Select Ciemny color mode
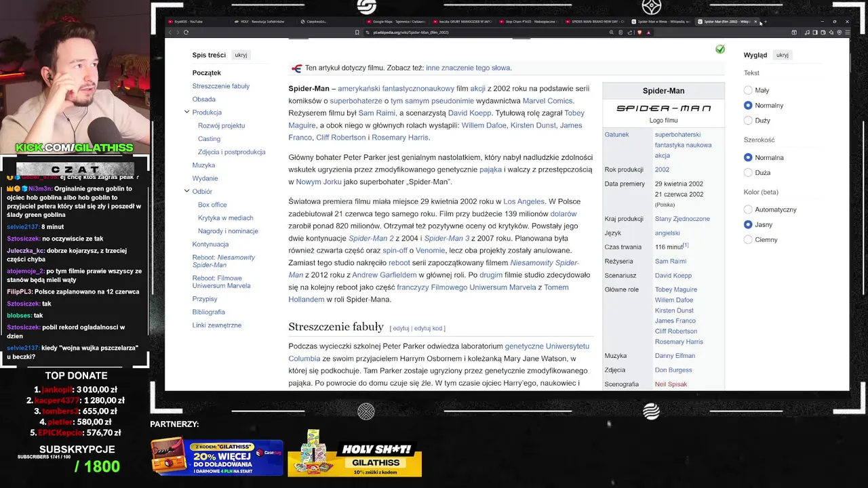 click(x=748, y=239)
